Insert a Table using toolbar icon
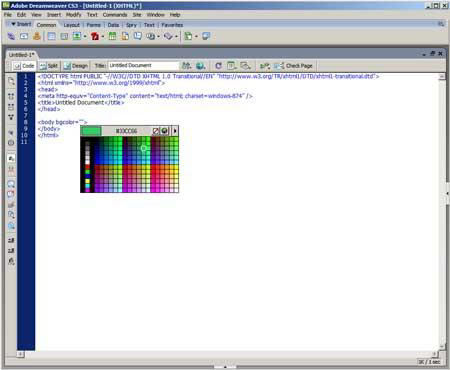Image resolution: width=450 pixels, height=370 pixels. click(x=51, y=36)
